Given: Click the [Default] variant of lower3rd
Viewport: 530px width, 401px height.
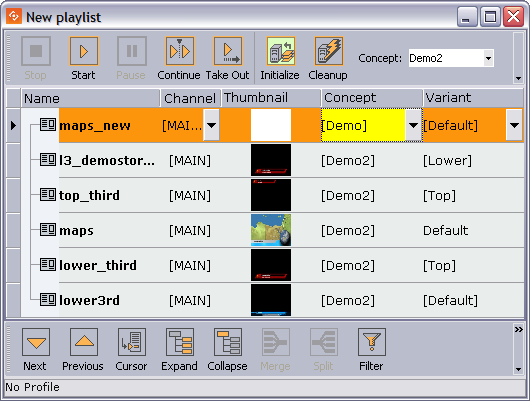Looking at the screenshot, I should (451, 301).
